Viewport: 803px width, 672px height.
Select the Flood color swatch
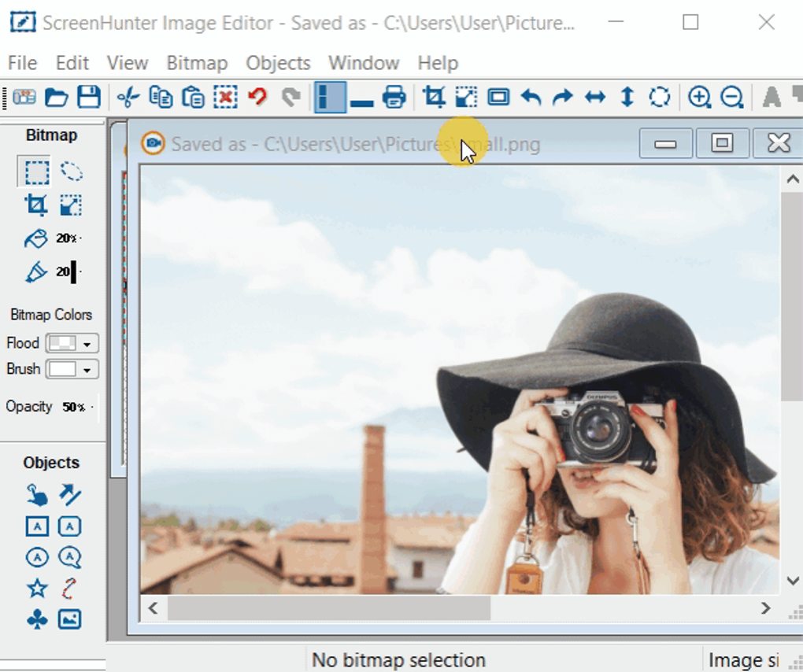coord(63,343)
